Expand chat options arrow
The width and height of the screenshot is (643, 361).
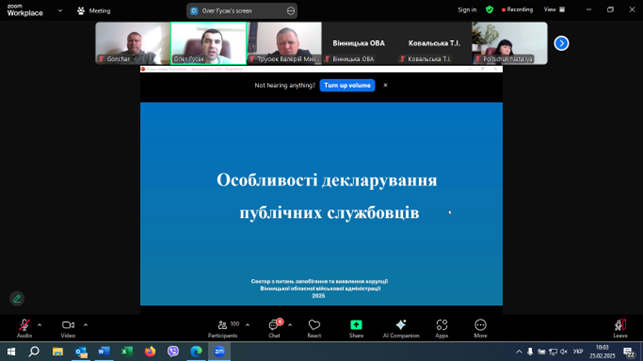290,325
